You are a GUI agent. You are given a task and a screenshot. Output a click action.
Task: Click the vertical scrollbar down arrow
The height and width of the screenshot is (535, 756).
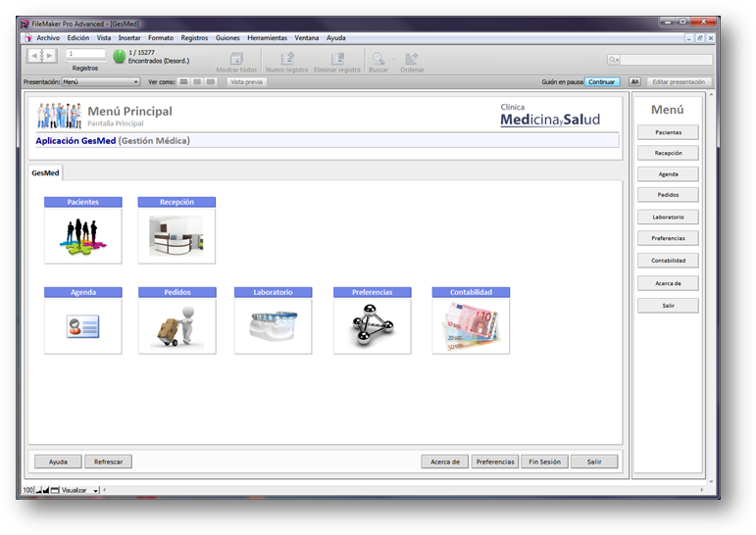pos(711,481)
